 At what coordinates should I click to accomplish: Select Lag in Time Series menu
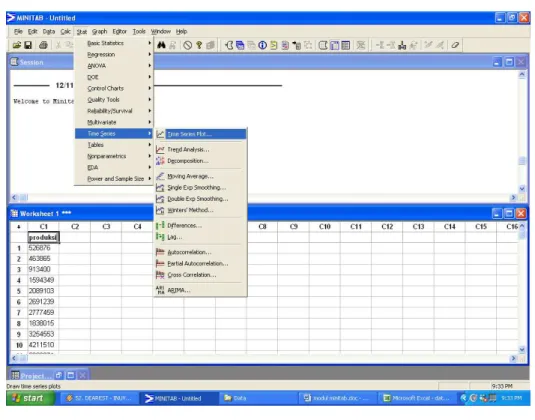tap(201, 236)
